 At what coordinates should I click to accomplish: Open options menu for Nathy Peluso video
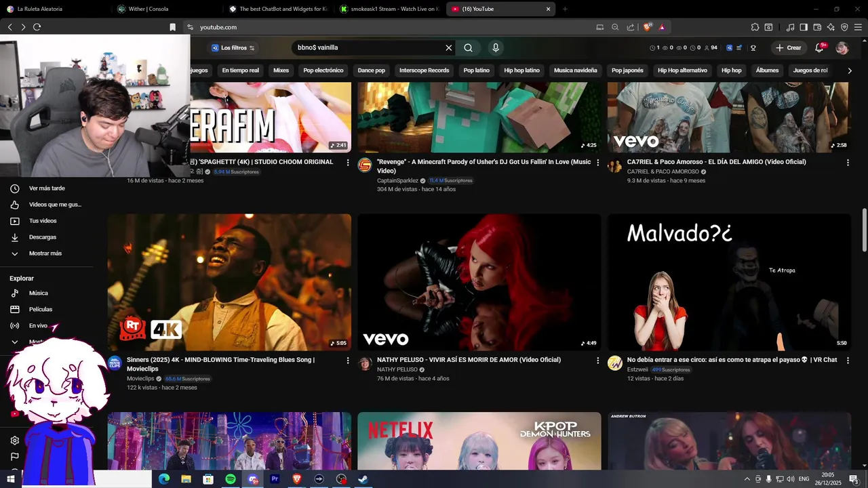pyautogui.click(x=597, y=361)
